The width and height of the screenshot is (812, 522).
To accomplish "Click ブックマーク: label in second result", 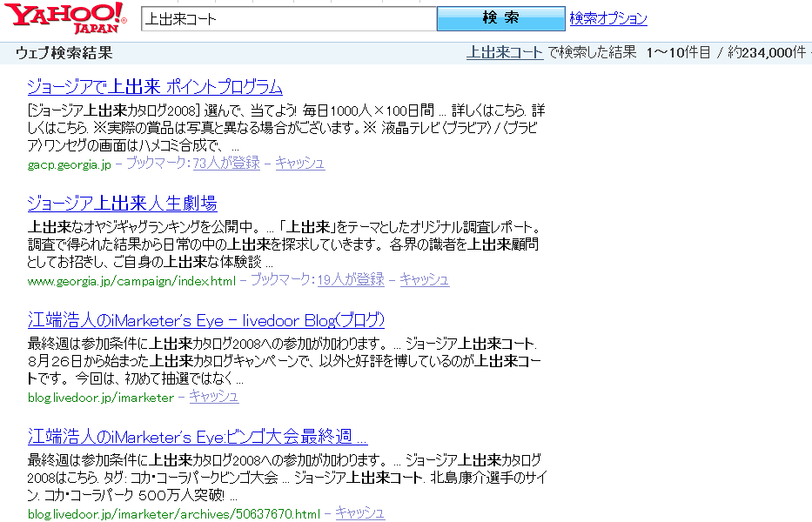I will tap(283, 279).
